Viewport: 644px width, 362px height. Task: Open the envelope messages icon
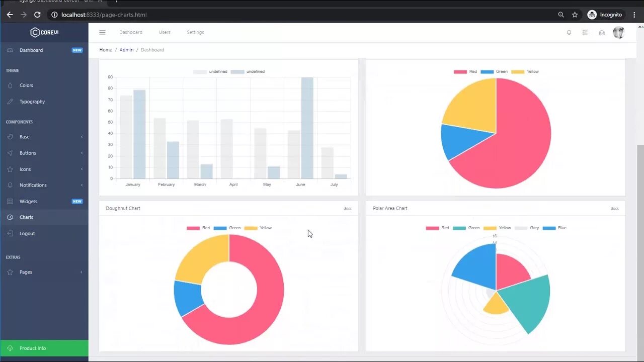602,32
